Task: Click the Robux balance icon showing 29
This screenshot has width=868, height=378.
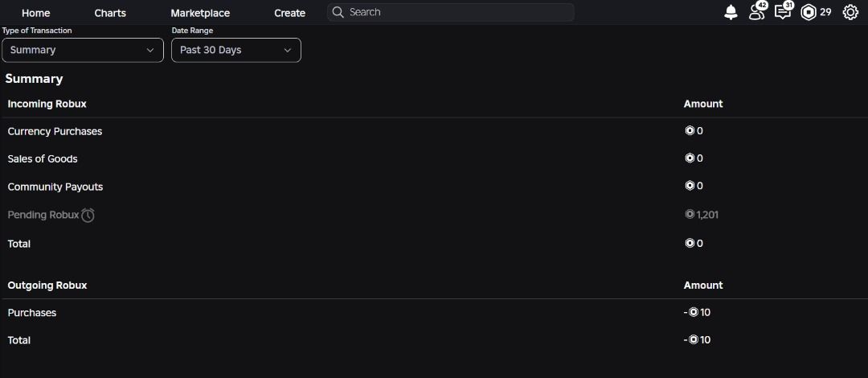Action: pyautogui.click(x=809, y=12)
